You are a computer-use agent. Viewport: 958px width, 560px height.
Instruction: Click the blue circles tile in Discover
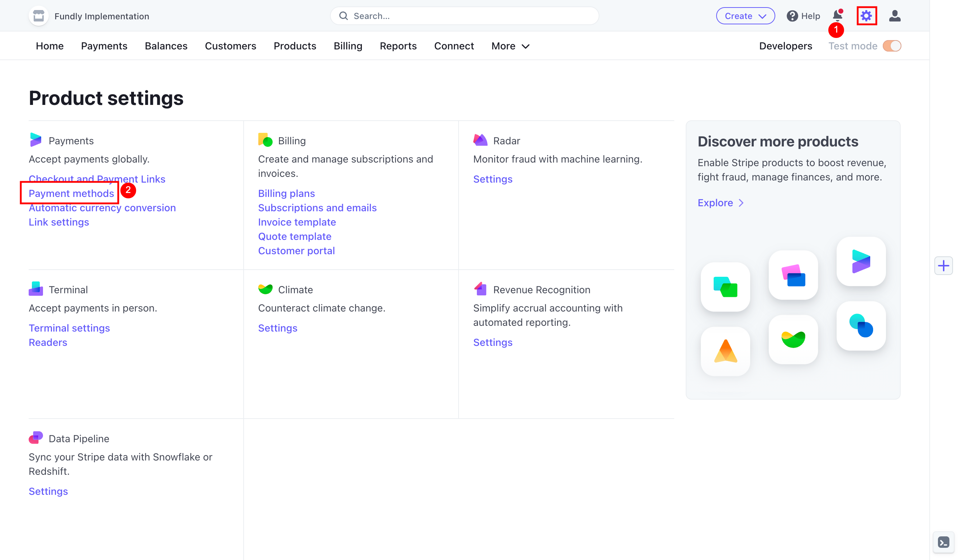(x=861, y=326)
